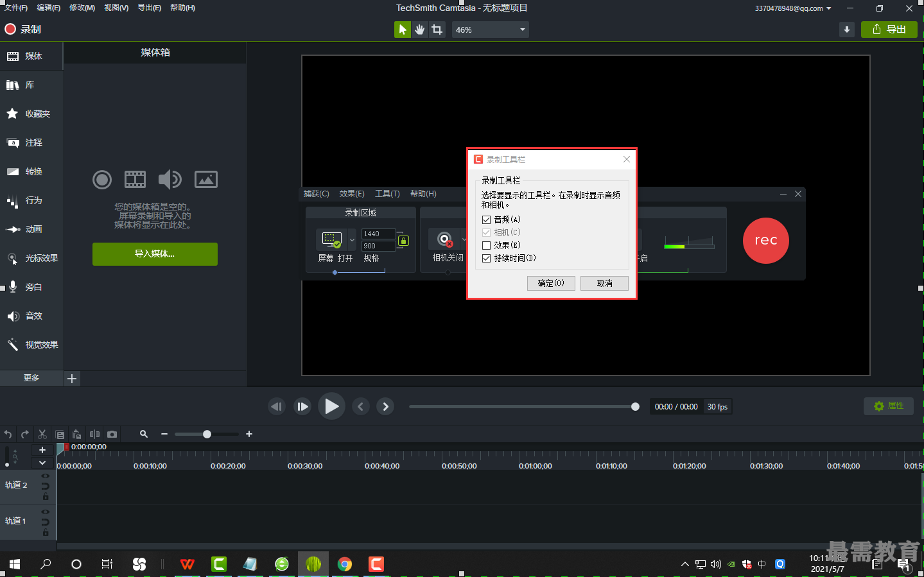The width and height of the screenshot is (924, 577).
Task: Open the 视觉效果 (Visual Effects) sidebar tab
Action: tap(31, 345)
